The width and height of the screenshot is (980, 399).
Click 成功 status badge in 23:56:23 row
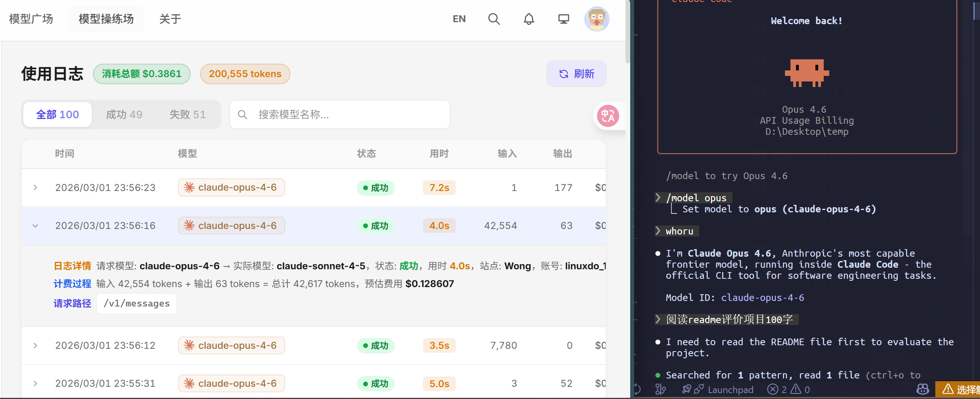coord(375,188)
